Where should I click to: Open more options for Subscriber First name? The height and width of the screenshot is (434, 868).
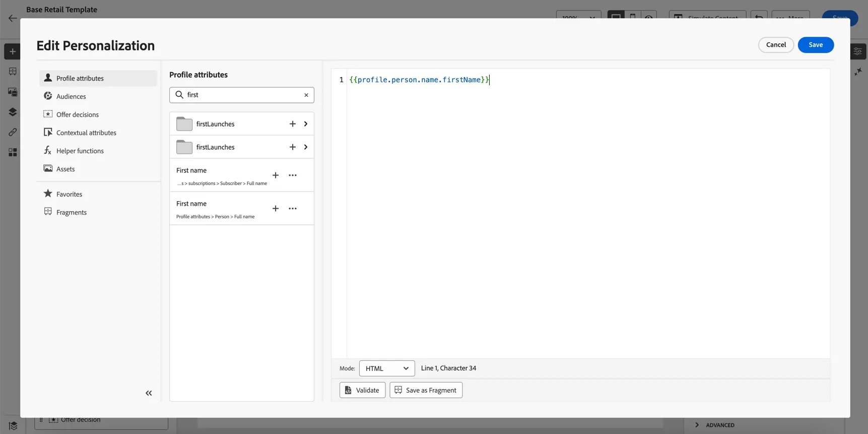pyautogui.click(x=293, y=175)
